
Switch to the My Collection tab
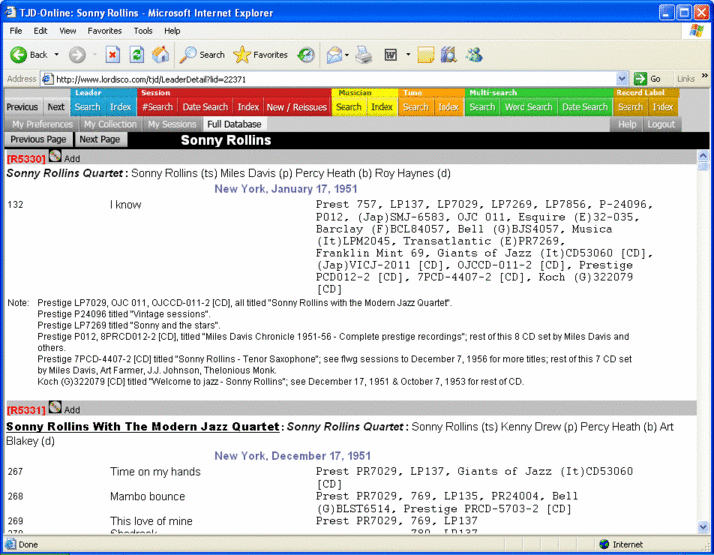110,124
